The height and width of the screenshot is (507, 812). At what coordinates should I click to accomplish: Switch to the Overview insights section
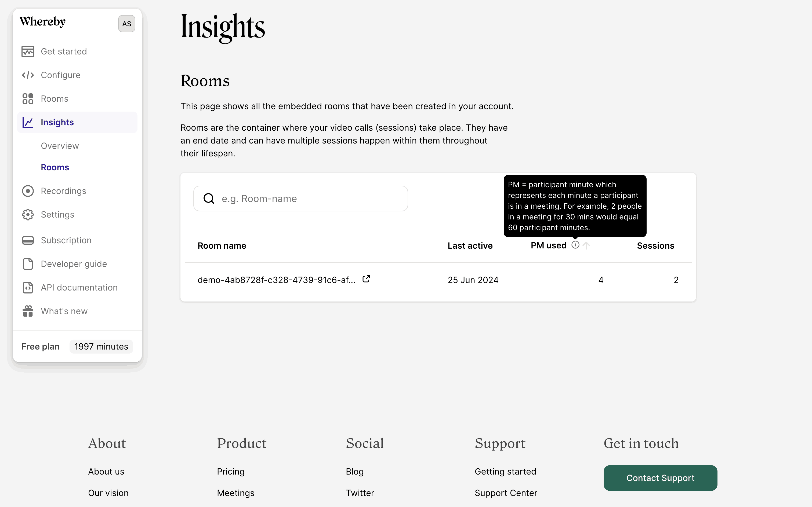pos(60,145)
